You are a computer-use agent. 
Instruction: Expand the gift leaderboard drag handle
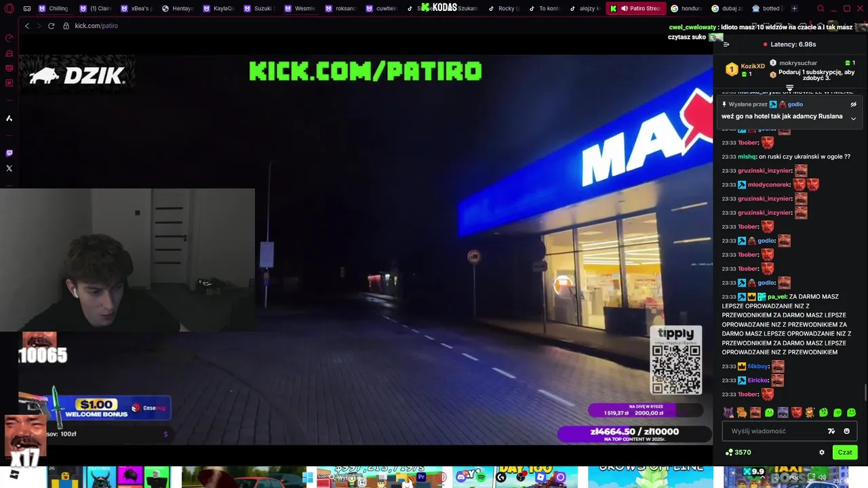(789, 88)
